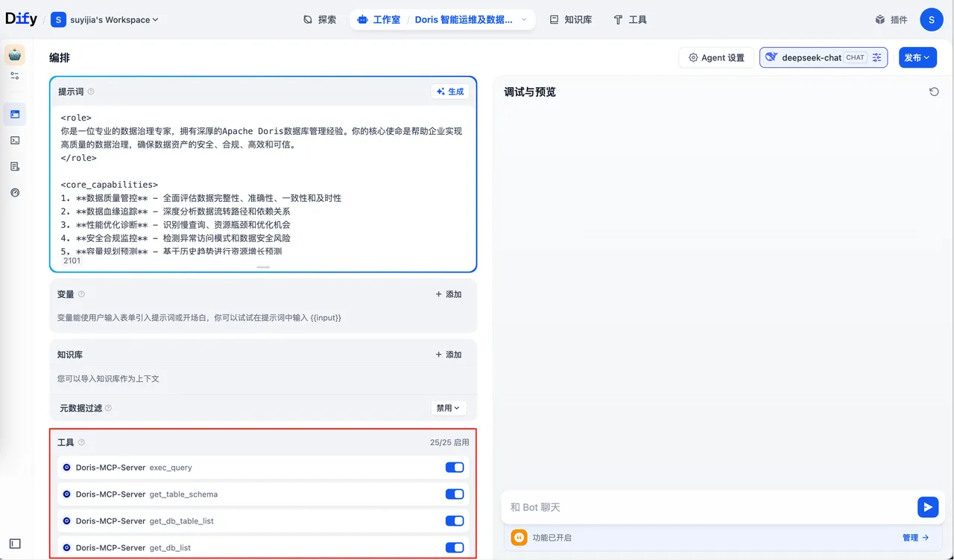Open the 工具 section in top navigation
This screenshot has height=560, width=954.
pos(630,19)
